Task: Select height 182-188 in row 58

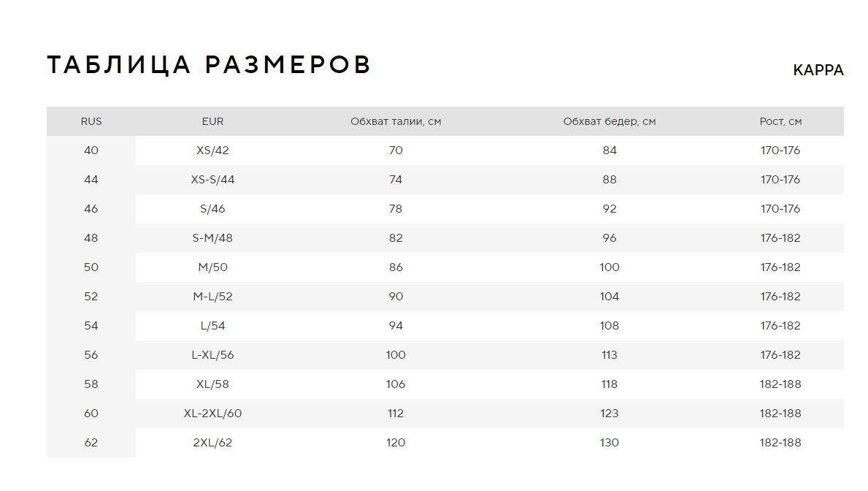Action: pos(780,384)
